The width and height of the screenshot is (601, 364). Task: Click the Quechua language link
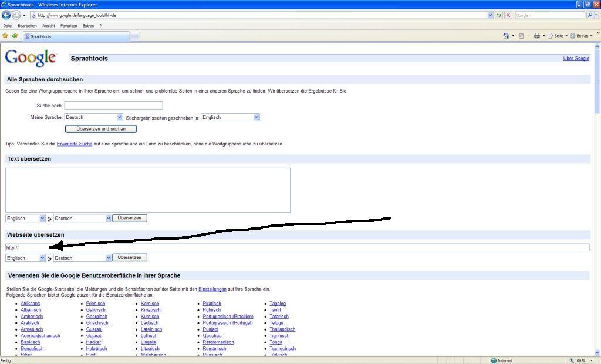[x=212, y=336]
